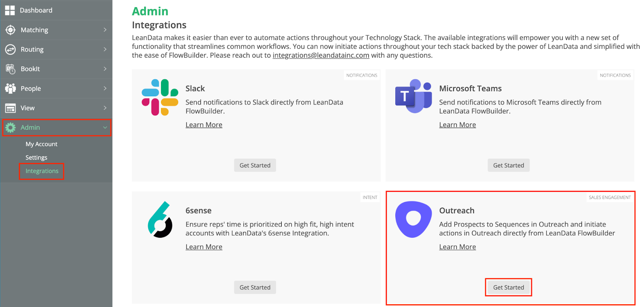Open My Account in the sidebar
Image resolution: width=644 pixels, height=307 pixels.
point(41,144)
